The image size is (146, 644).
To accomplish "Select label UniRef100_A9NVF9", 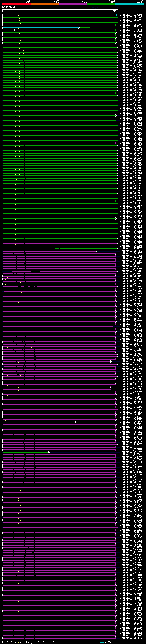I will (x=131, y=324).
